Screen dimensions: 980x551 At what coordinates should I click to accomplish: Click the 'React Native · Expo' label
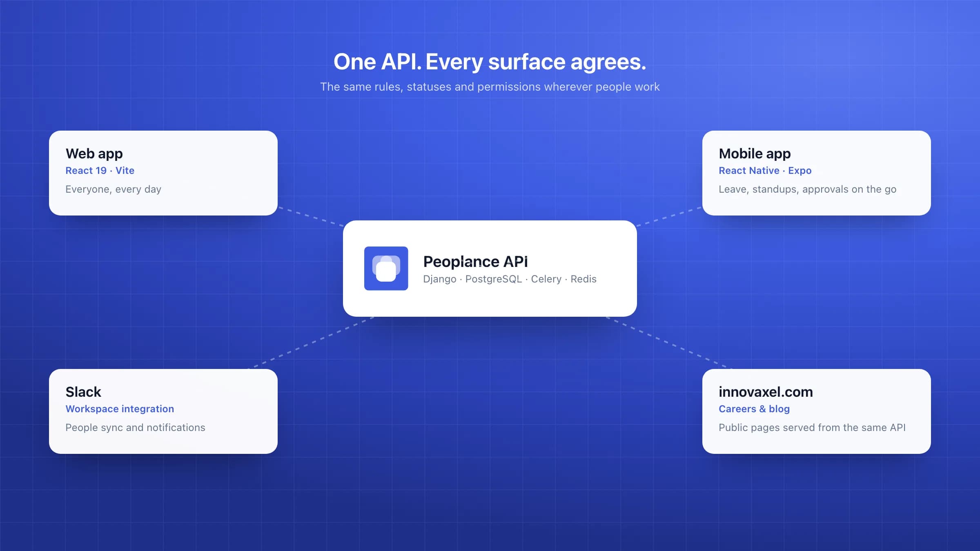[x=765, y=171]
